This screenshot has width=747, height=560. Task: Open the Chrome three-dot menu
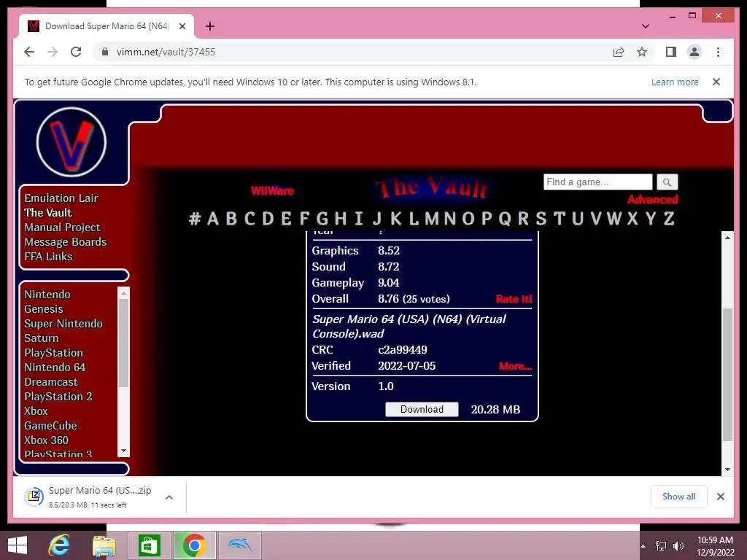(718, 52)
